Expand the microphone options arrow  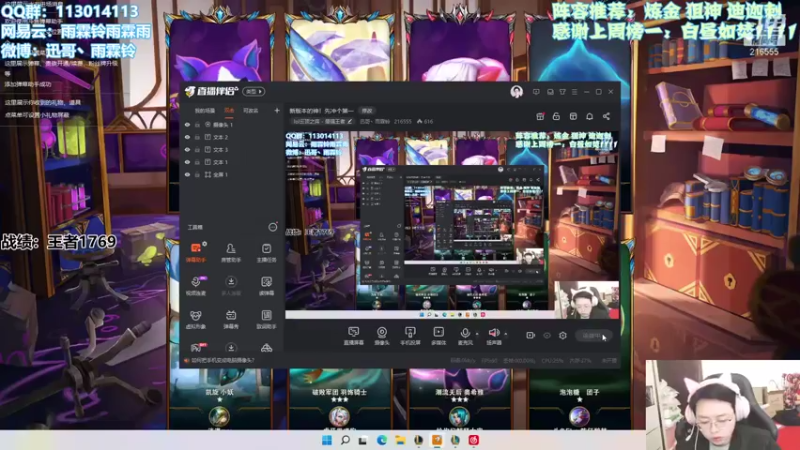point(477,334)
